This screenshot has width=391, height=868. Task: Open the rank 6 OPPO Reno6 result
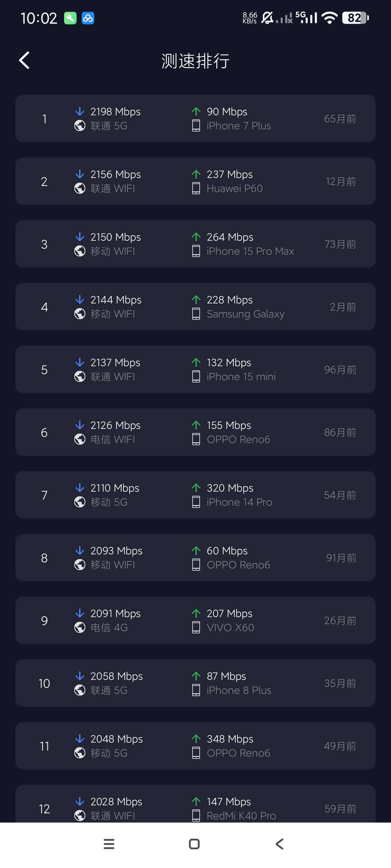pyautogui.click(x=195, y=432)
